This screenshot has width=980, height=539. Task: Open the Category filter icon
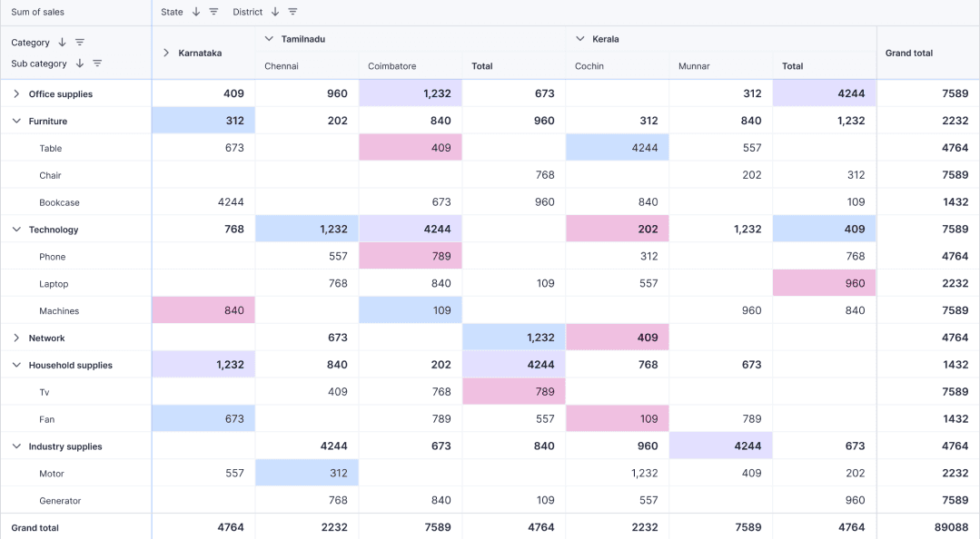[79, 43]
